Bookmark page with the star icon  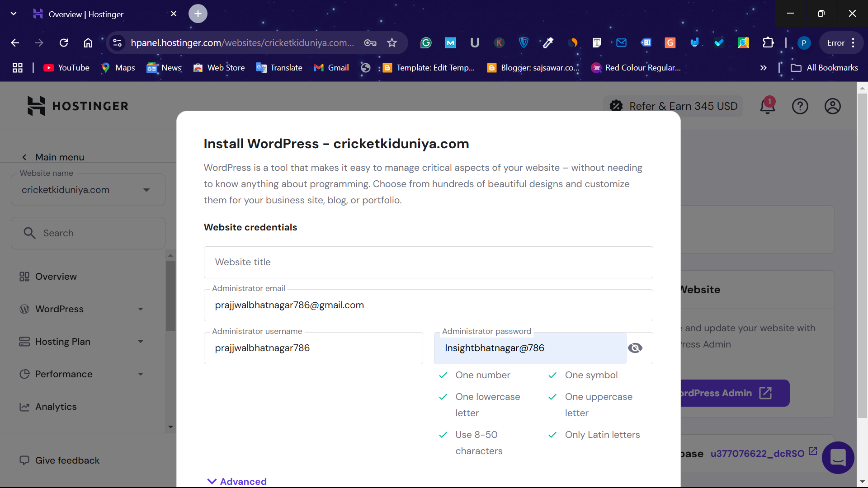392,43
